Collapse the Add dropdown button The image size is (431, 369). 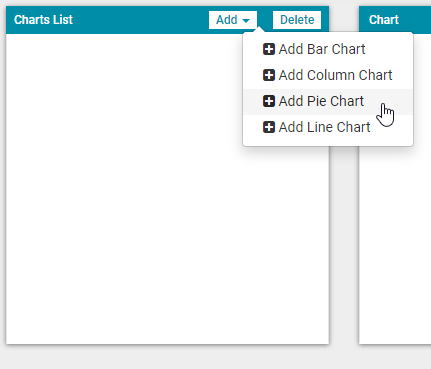point(233,20)
